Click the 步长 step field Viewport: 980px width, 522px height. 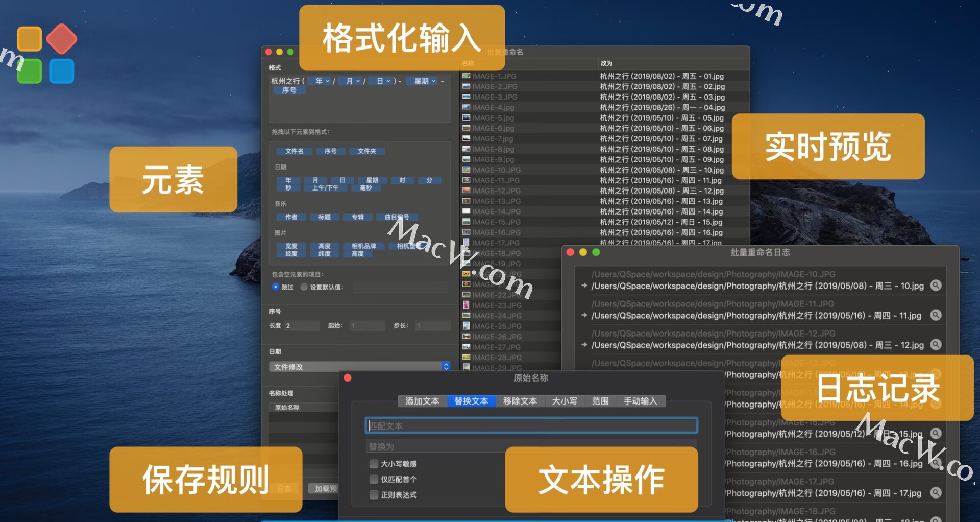point(433,325)
